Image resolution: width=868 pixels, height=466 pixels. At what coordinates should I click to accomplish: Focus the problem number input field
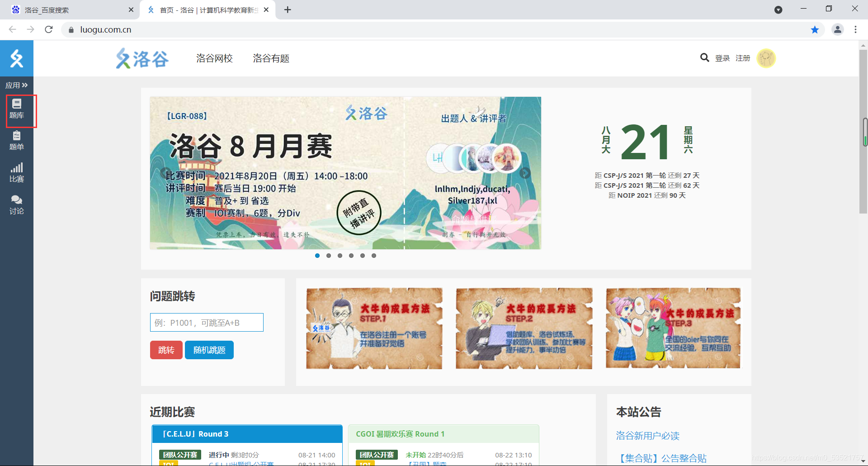[x=207, y=323]
